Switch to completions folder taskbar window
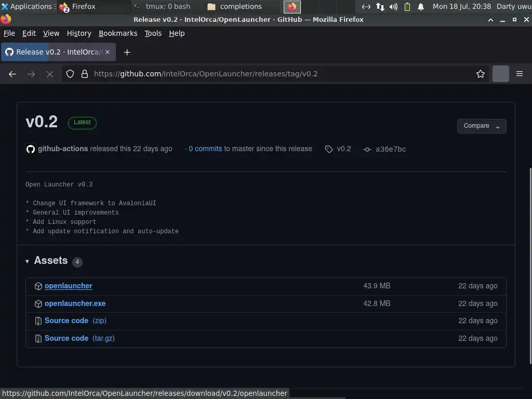Screen dimensions: 532x399 click(x=241, y=6)
